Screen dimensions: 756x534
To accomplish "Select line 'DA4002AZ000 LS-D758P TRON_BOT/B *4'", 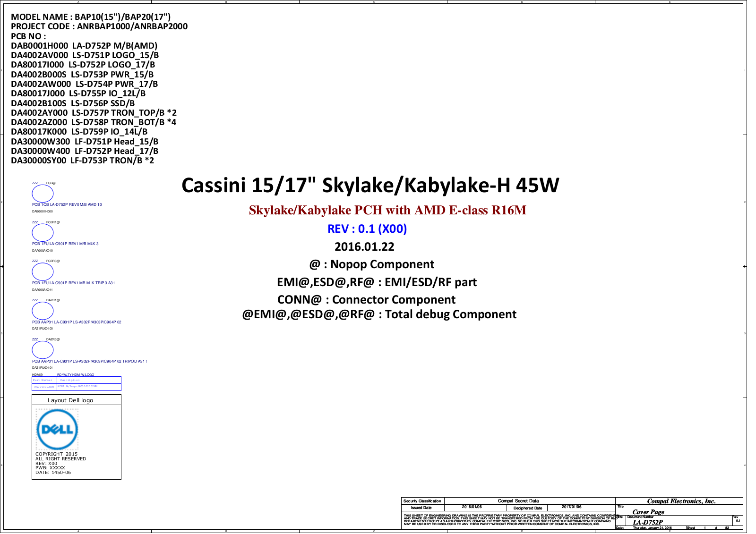I will click(94, 122).
